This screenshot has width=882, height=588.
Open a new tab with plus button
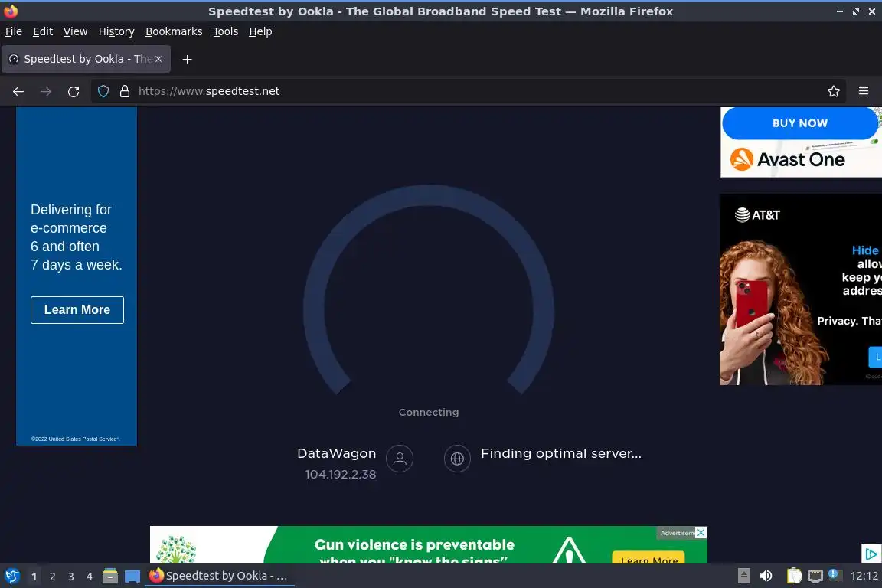(188, 60)
